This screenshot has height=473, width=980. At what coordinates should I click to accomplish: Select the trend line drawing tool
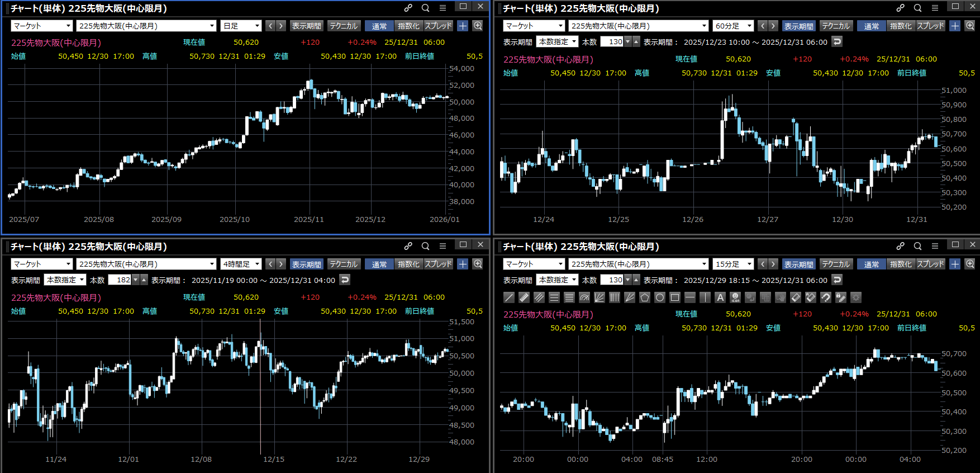pos(509,297)
